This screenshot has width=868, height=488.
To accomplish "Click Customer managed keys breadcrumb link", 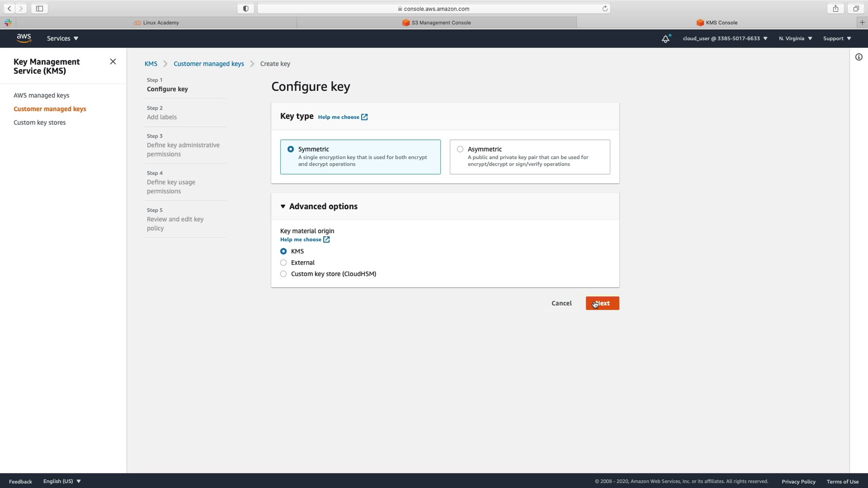I will coord(208,64).
